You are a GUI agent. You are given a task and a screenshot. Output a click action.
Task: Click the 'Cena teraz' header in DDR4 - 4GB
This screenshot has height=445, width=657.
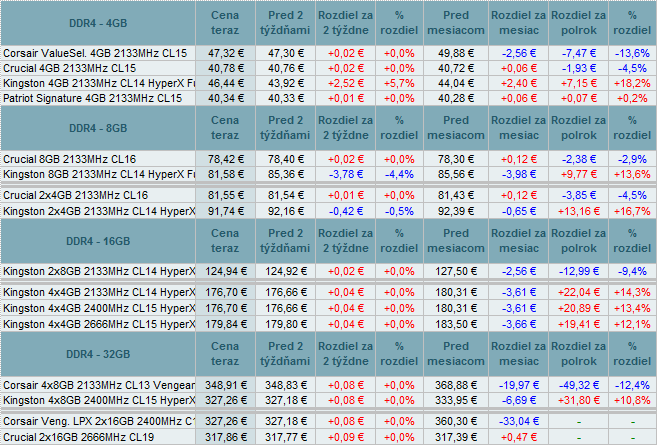225,23
